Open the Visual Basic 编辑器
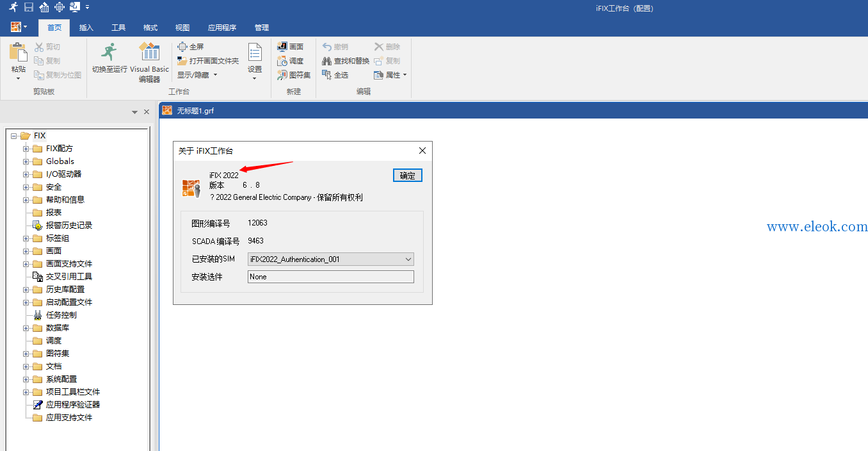Screen dimensions: 868x451 coord(150,63)
